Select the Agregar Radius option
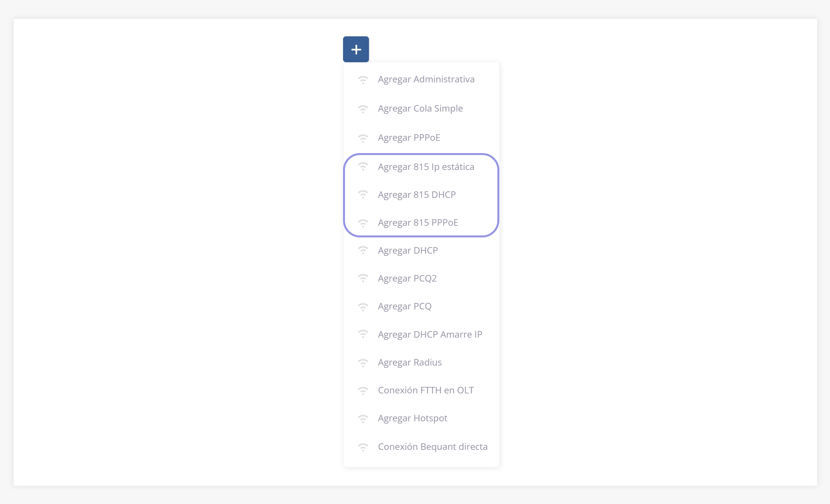830x504 pixels. (409, 363)
